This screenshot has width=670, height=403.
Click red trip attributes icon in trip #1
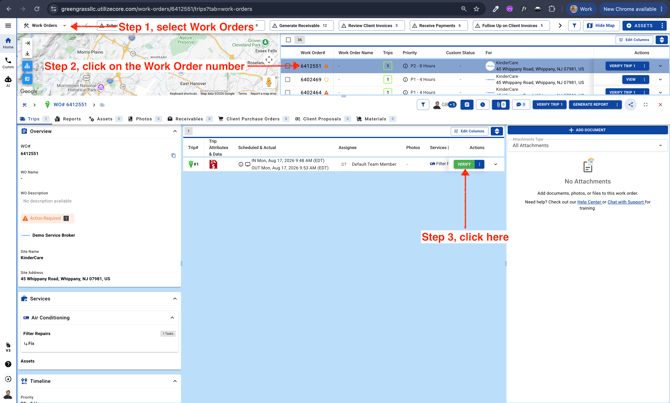[213, 164]
